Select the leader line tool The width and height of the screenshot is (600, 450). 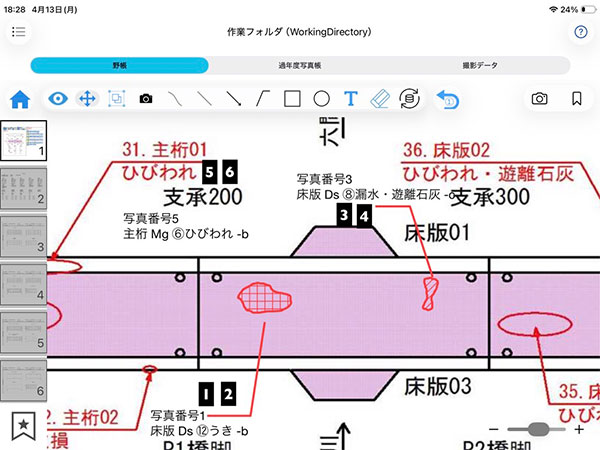[263, 99]
